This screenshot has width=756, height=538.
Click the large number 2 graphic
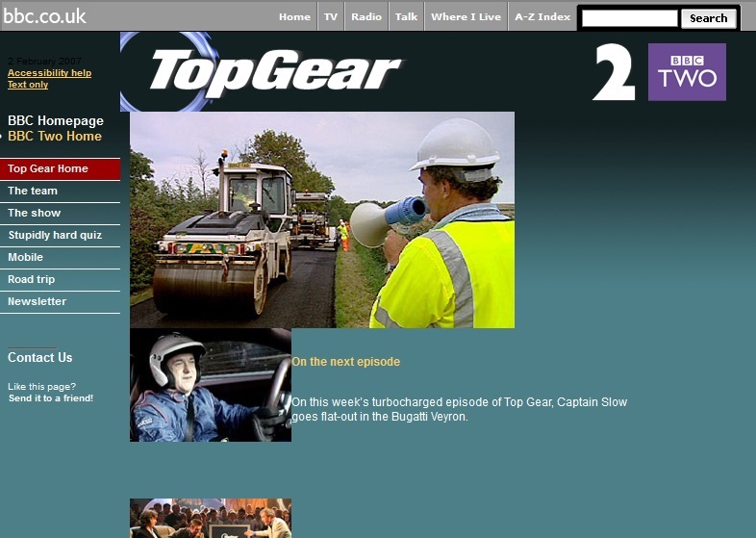pos(614,73)
